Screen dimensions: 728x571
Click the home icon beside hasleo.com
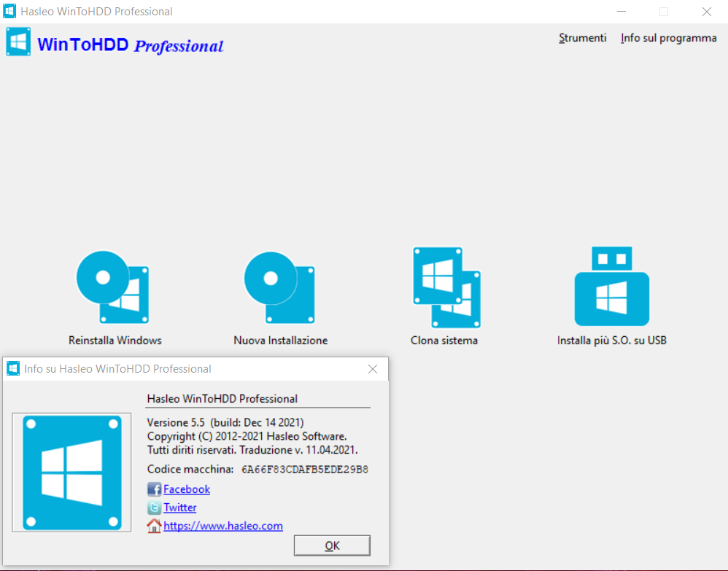click(x=154, y=526)
